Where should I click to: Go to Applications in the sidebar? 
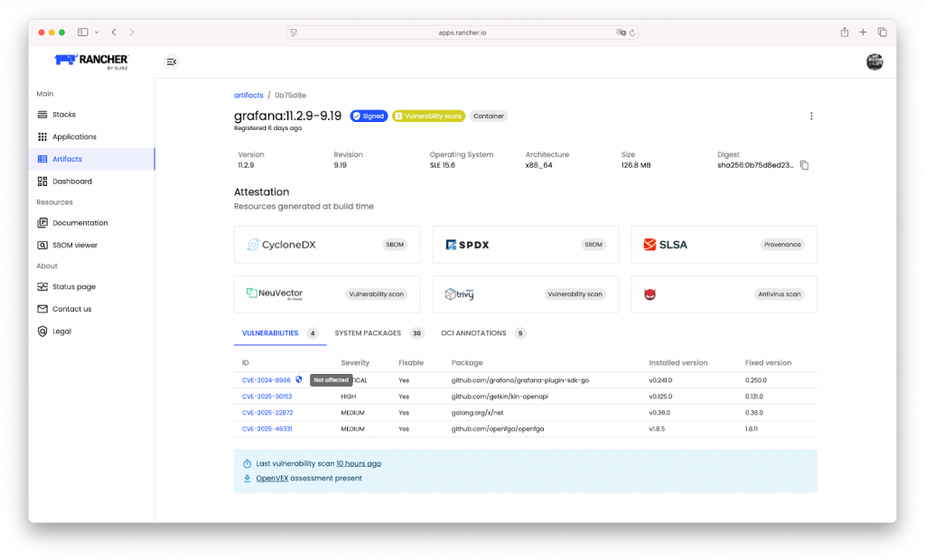coord(74,137)
